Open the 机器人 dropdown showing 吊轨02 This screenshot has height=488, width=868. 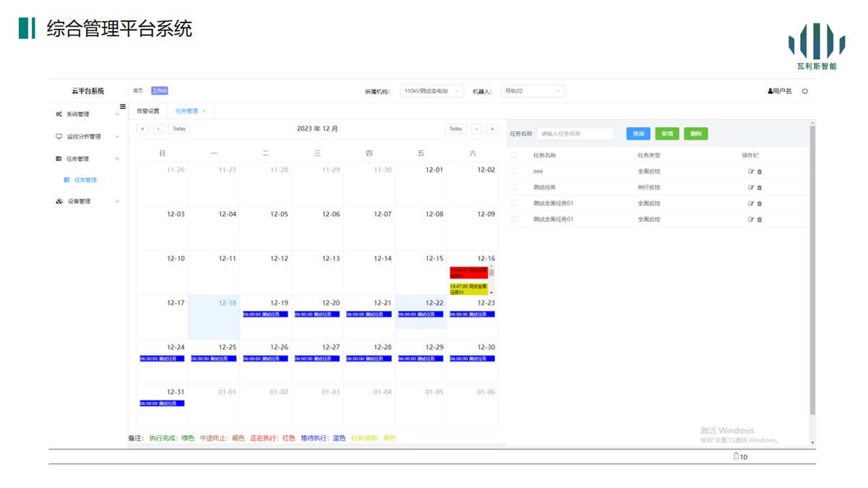532,91
